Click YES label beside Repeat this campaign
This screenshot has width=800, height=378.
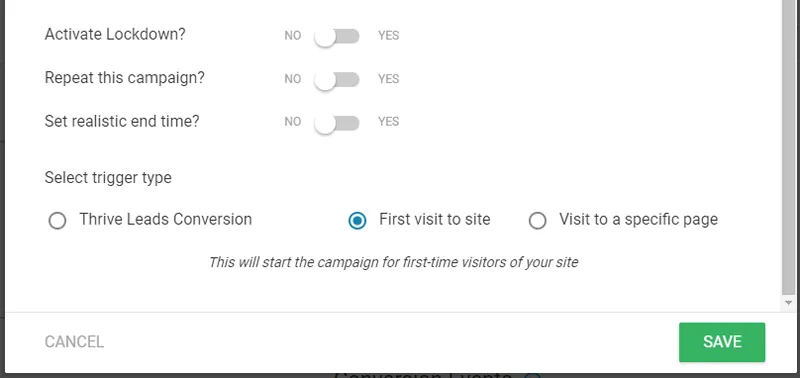tap(389, 79)
